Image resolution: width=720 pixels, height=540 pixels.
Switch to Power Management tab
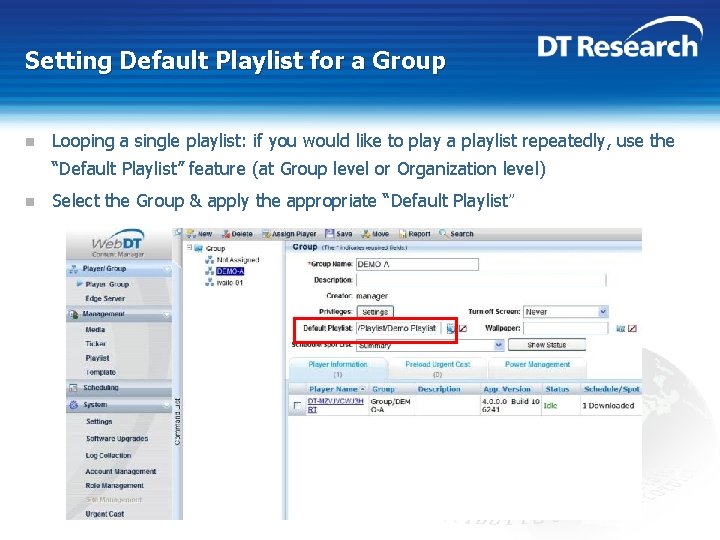pos(537,369)
